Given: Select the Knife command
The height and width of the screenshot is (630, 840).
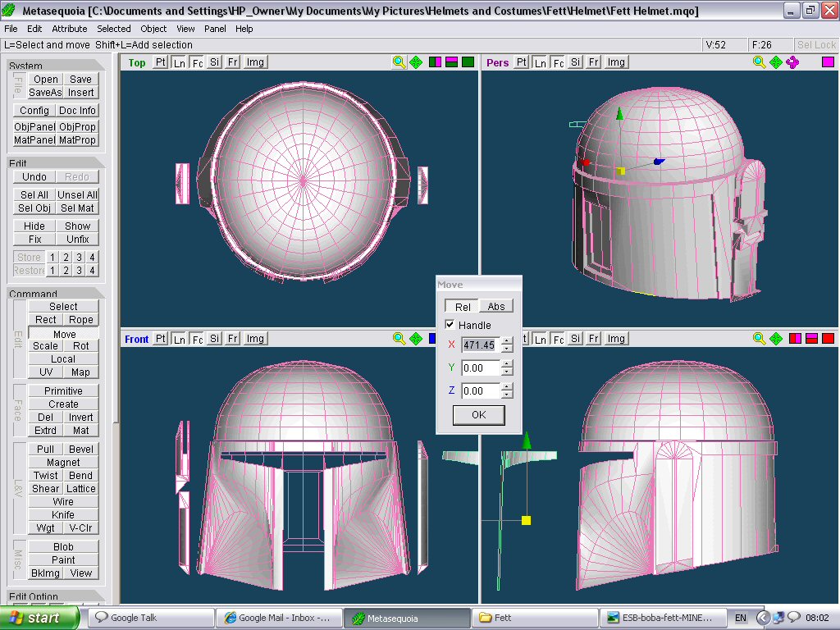Looking at the screenshot, I should pos(63,515).
